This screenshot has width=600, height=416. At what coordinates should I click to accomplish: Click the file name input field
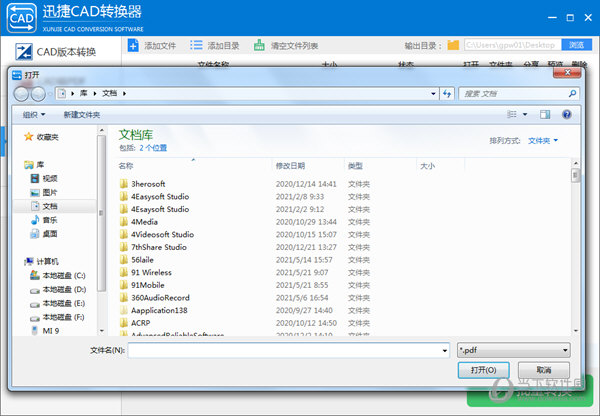click(289, 350)
